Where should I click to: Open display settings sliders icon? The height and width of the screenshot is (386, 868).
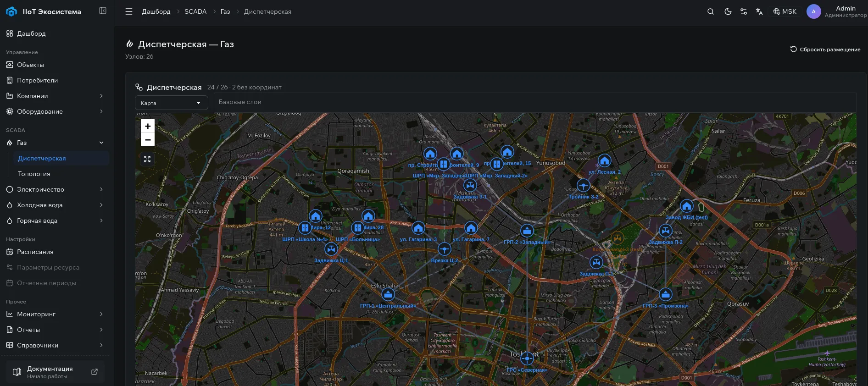(744, 11)
